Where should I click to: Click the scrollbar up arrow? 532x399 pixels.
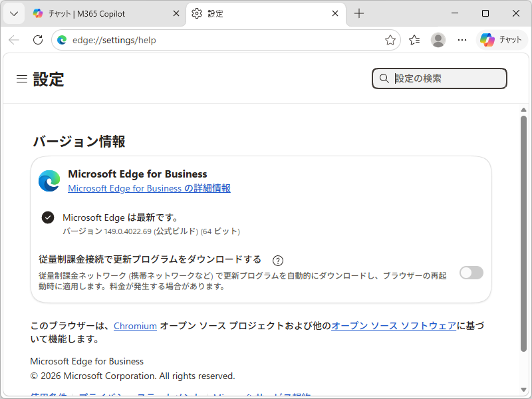tap(523, 110)
